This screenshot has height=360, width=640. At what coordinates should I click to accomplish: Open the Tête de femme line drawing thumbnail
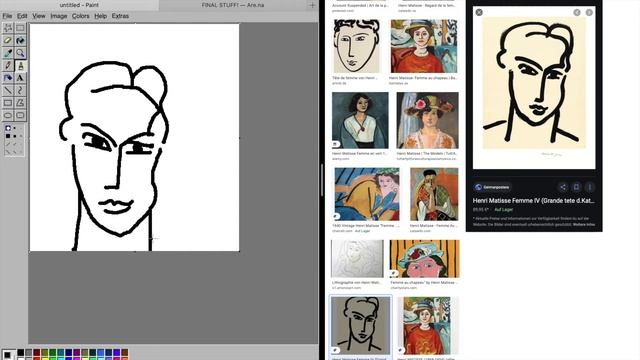(x=357, y=46)
